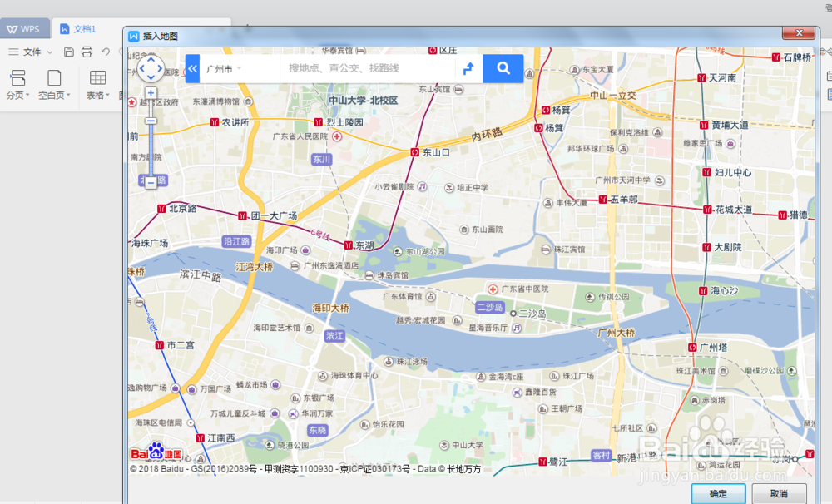Click the 滨江中路 road label
The width and height of the screenshot is (832, 504).
click(200, 274)
